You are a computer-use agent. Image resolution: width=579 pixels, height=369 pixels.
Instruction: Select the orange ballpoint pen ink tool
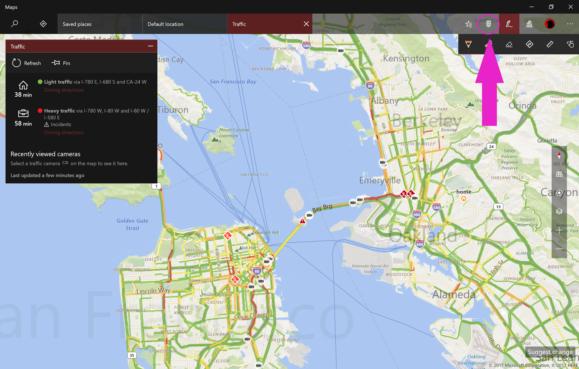pos(468,44)
